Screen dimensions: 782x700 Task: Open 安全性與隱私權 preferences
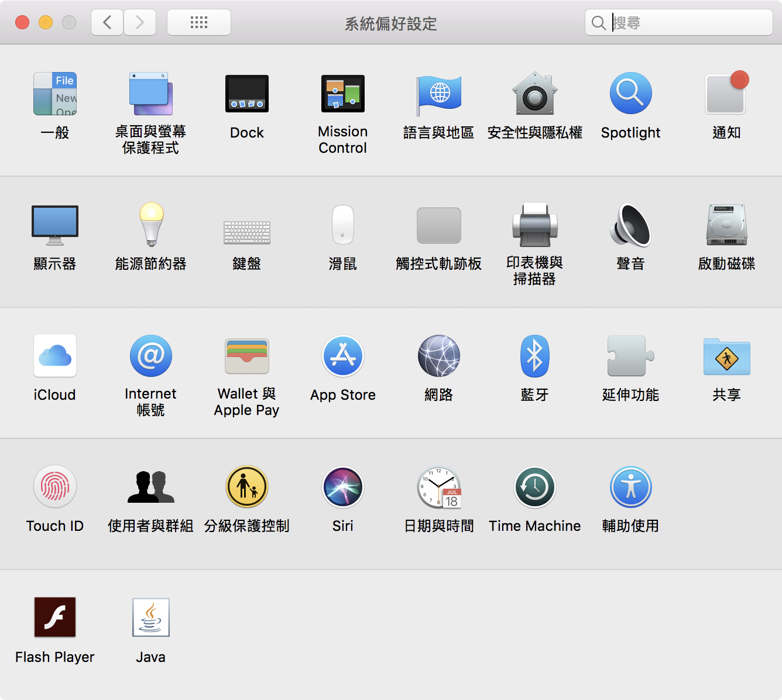pyautogui.click(x=534, y=94)
